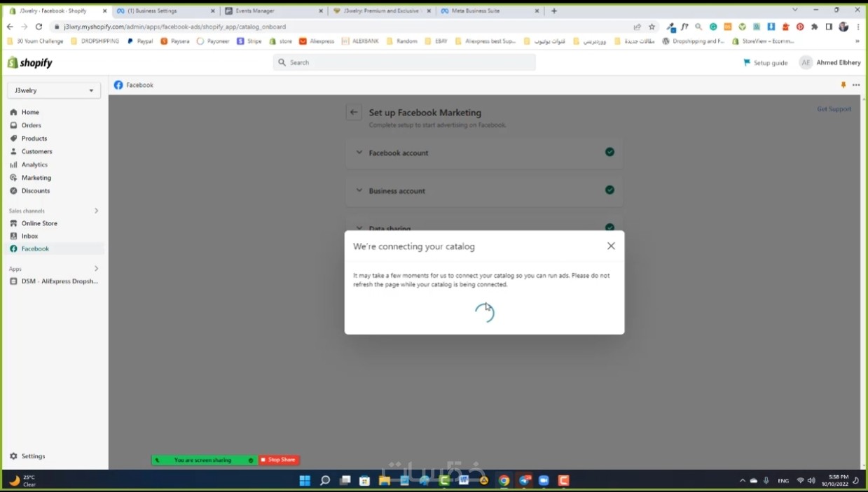Close the connecting catalog dialog

611,246
